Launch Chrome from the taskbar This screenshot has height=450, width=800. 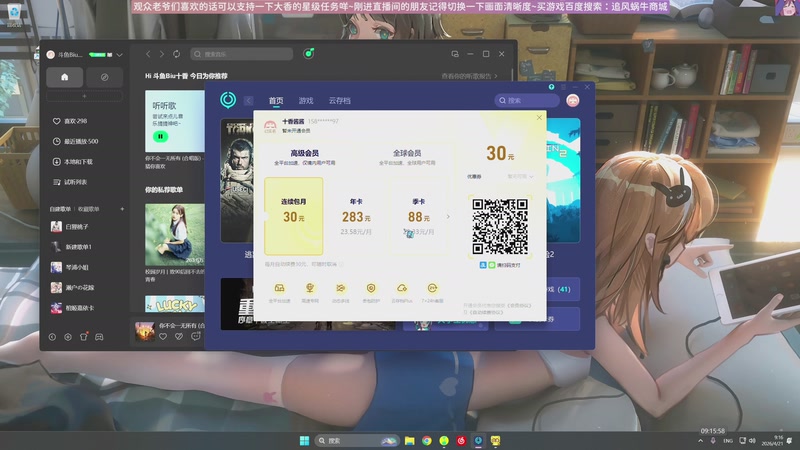(x=427, y=440)
